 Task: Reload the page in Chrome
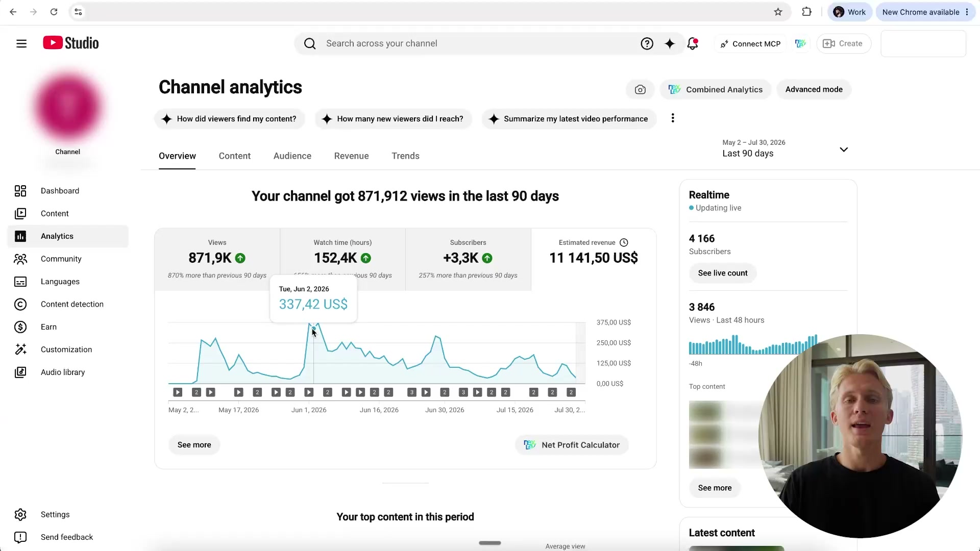tap(54, 12)
